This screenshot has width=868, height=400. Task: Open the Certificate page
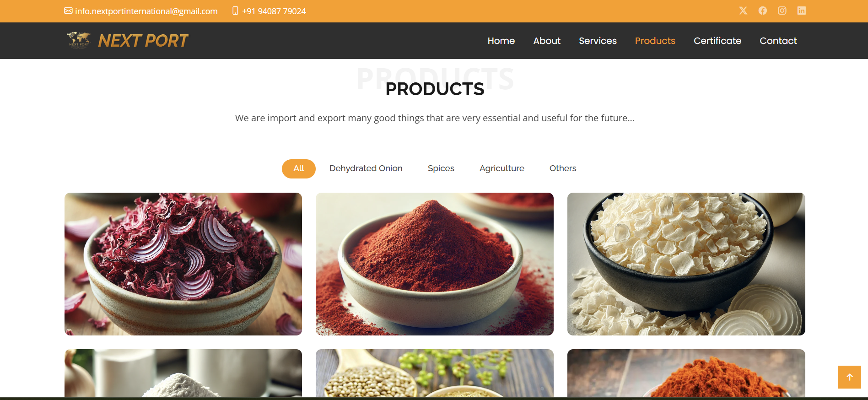click(x=717, y=41)
